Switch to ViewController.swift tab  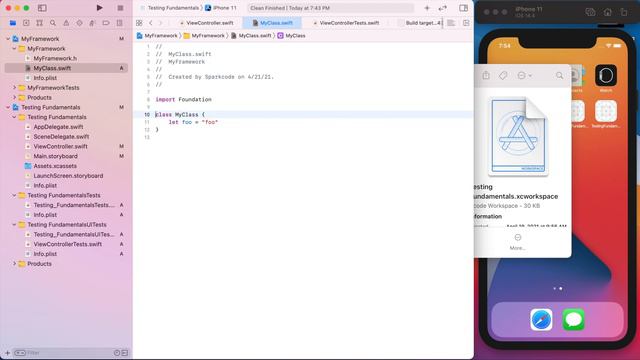point(207,23)
